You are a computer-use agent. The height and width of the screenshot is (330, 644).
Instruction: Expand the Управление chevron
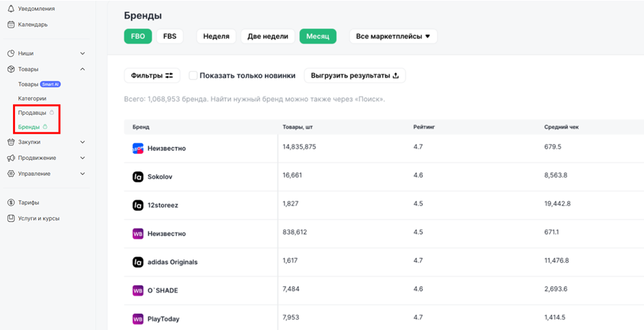pos(82,174)
